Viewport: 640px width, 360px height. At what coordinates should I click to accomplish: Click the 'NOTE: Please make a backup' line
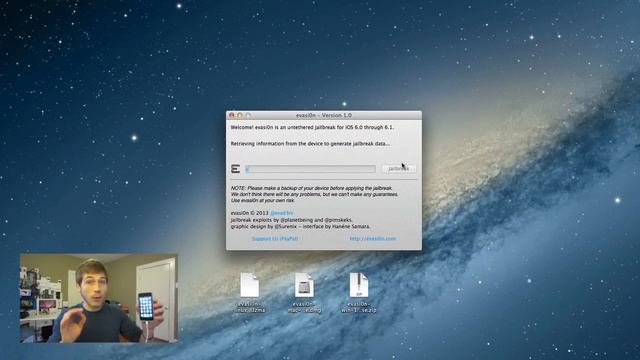coord(311,188)
